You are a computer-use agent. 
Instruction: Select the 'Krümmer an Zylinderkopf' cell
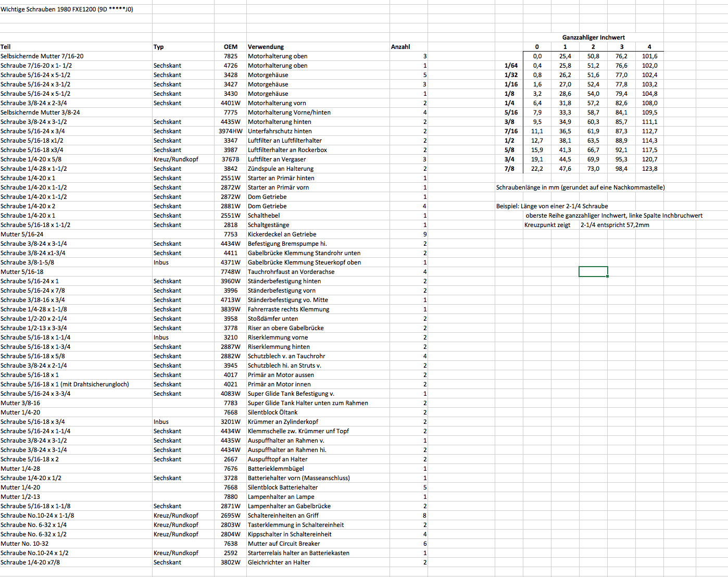(283, 422)
